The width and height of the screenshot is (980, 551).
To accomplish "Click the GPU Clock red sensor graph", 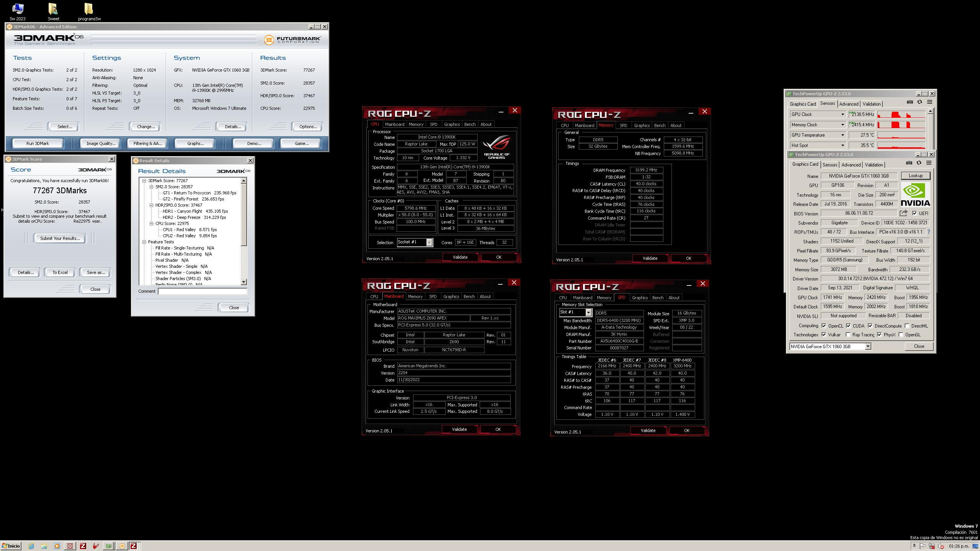I will point(901,114).
